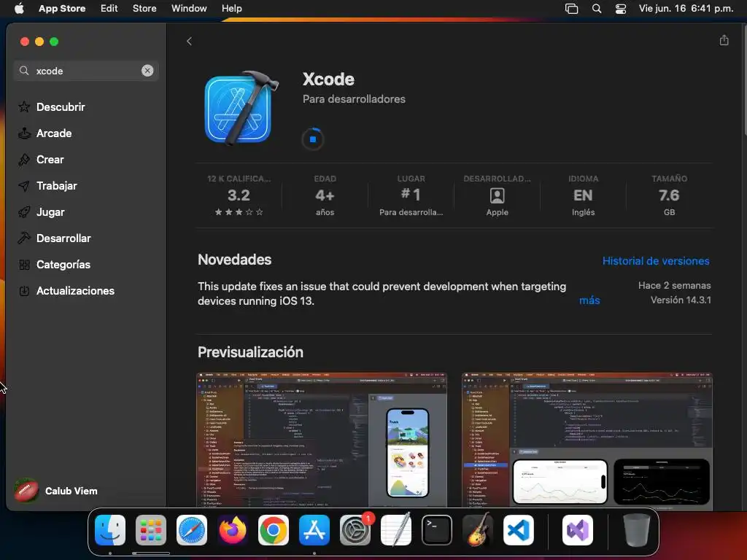Open the Edit menu

[x=109, y=8]
